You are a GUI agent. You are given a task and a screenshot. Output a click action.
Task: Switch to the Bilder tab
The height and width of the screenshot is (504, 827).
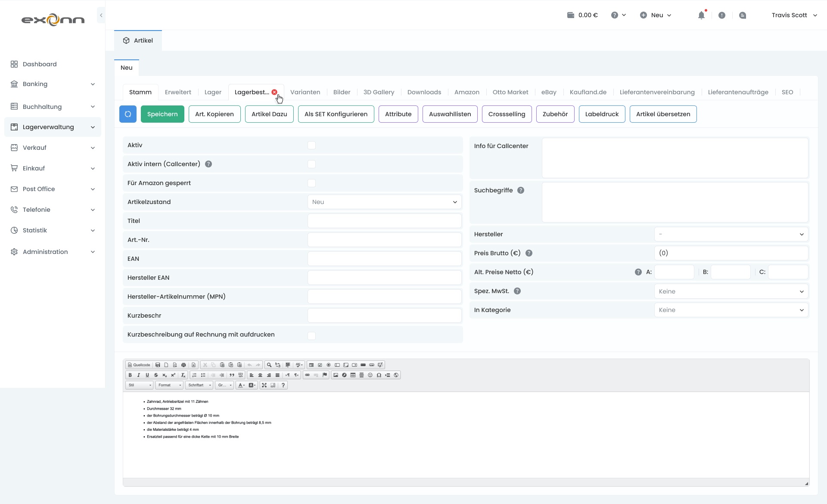click(x=342, y=92)
